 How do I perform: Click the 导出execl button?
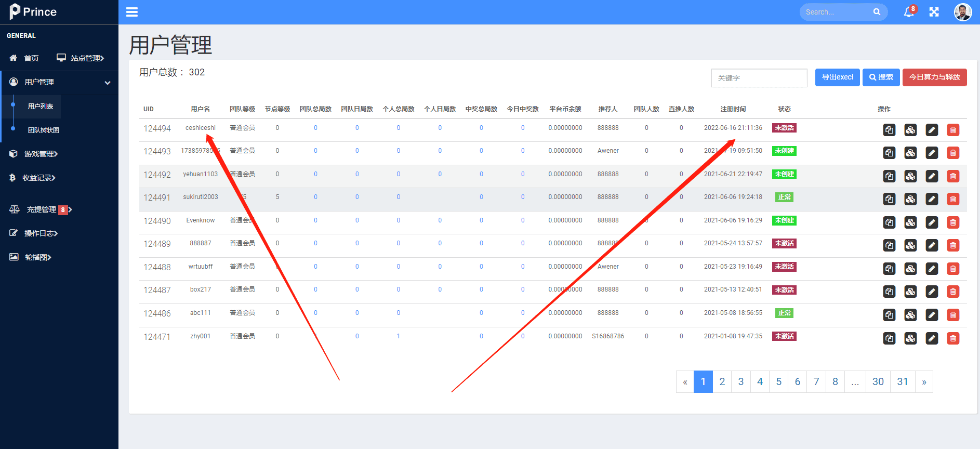tap(837, 77)
